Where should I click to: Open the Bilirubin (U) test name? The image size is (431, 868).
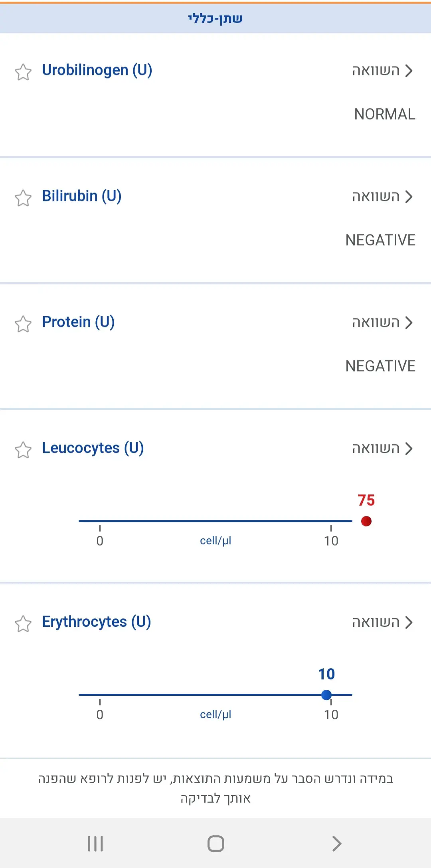tap(82, 196)
